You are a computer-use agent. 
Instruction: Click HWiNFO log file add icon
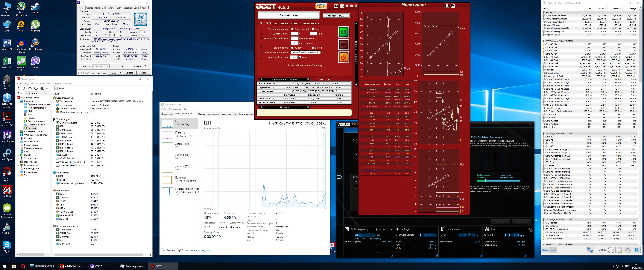click(619, 250)
